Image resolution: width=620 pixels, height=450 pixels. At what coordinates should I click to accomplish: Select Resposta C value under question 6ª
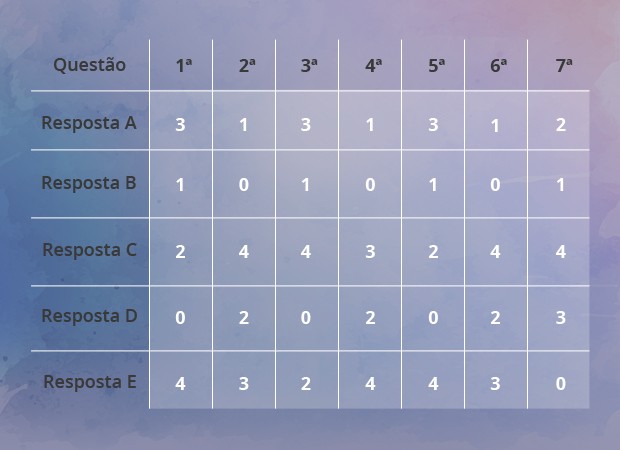[495, 251]
